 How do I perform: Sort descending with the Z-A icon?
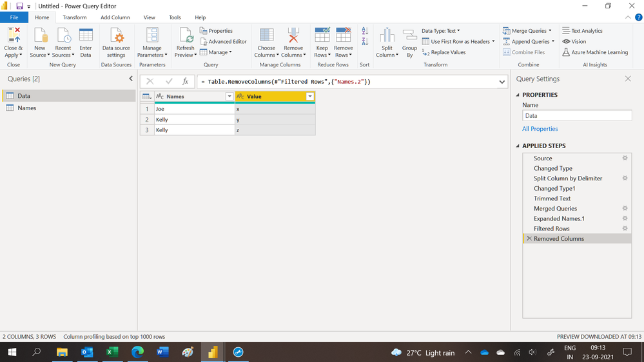(x=365, y=41)
